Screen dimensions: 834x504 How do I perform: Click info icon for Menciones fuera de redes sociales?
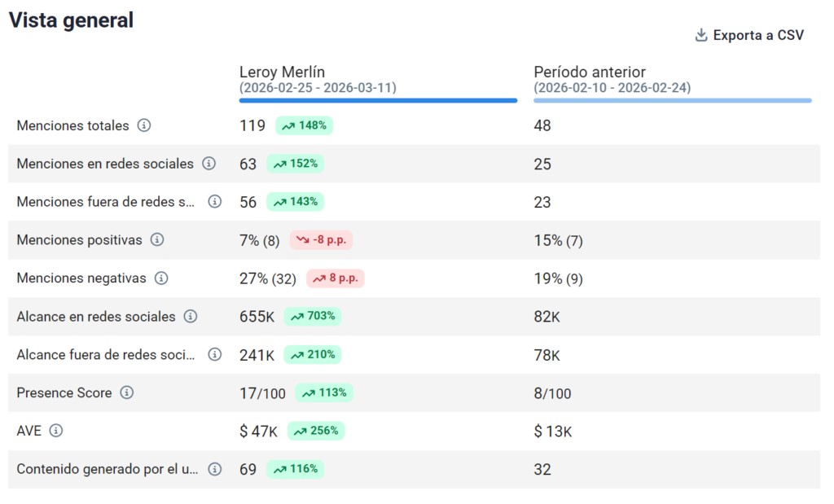click(215, 202)
